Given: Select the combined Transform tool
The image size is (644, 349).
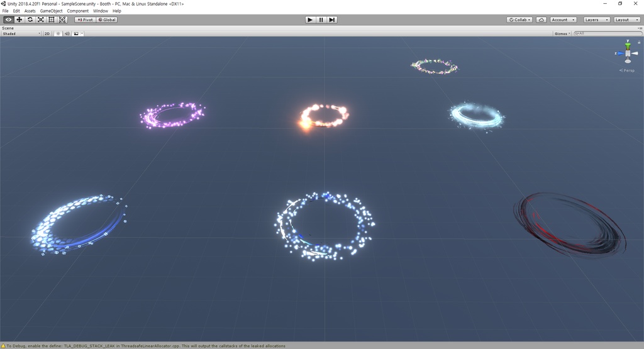Looking at the screenshot, I should tap(62, 19).
